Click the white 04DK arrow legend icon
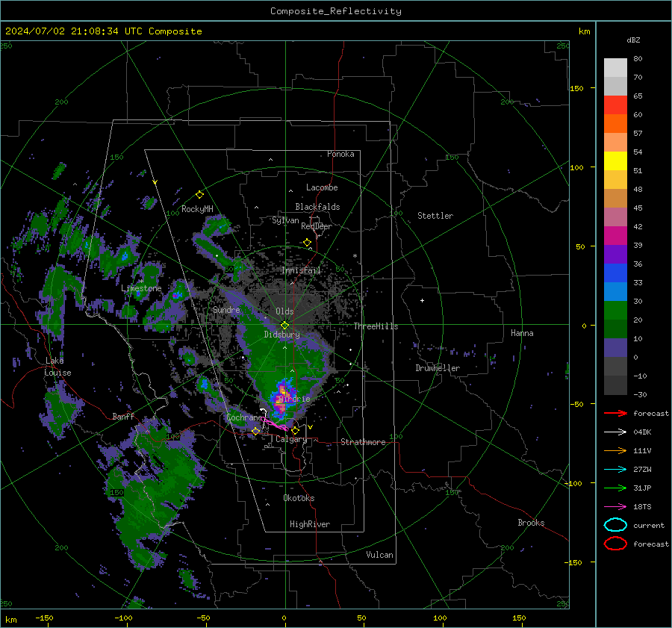Screen dimensions: 672x628 [615, 432]
